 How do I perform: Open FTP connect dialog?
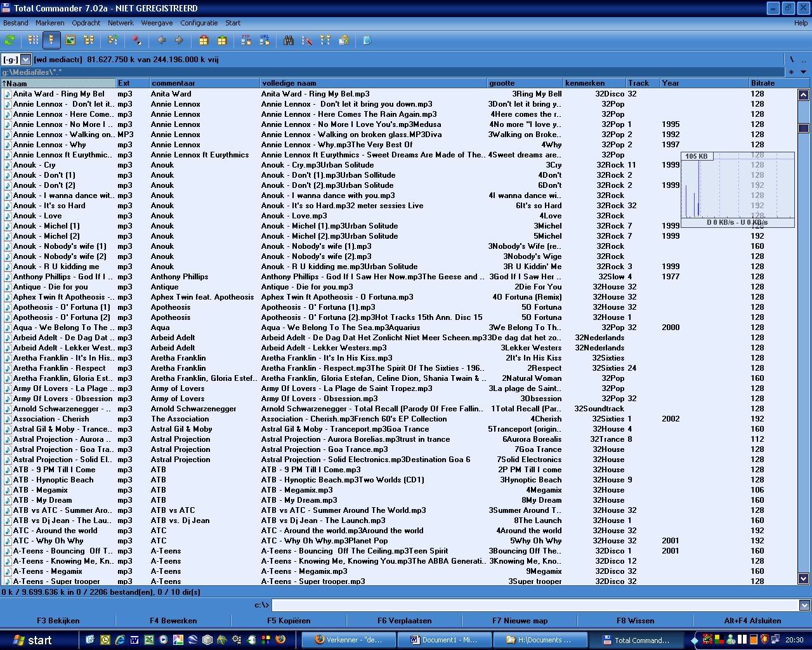pos(246,40)
